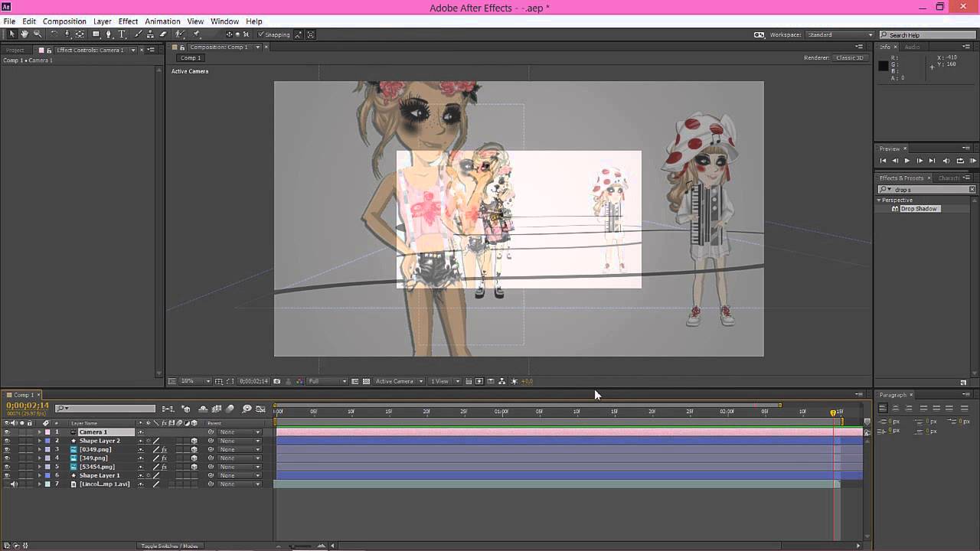Open the Workspace Standard dropdown

pos(840,34)
